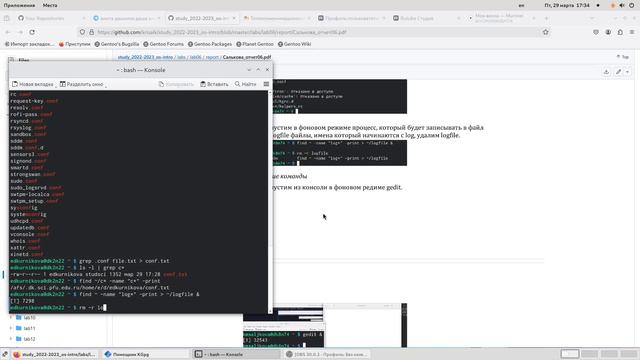Screen dimensions: 640x360
Task: Click Новая вкладка in Konsole toolbar
Action: tap(33, 84)
